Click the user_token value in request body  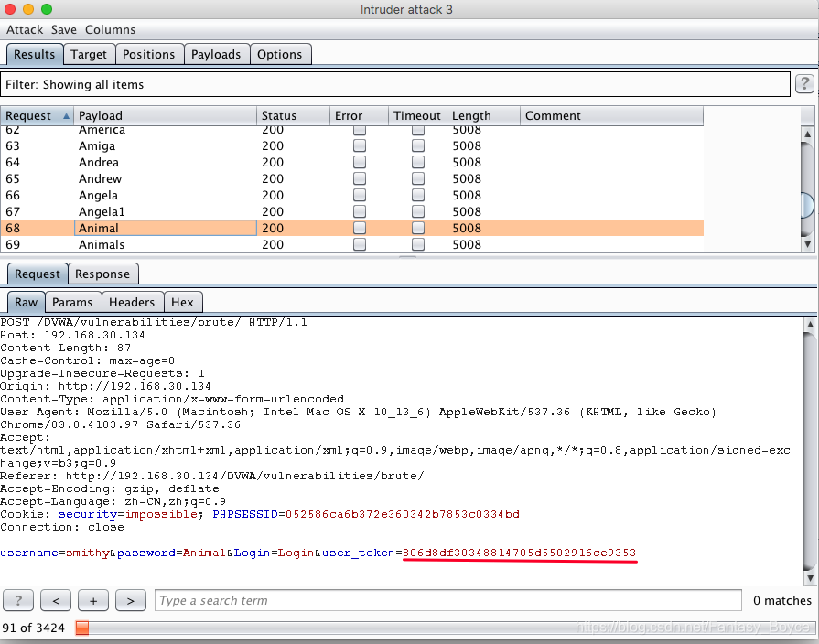[519, 553]
